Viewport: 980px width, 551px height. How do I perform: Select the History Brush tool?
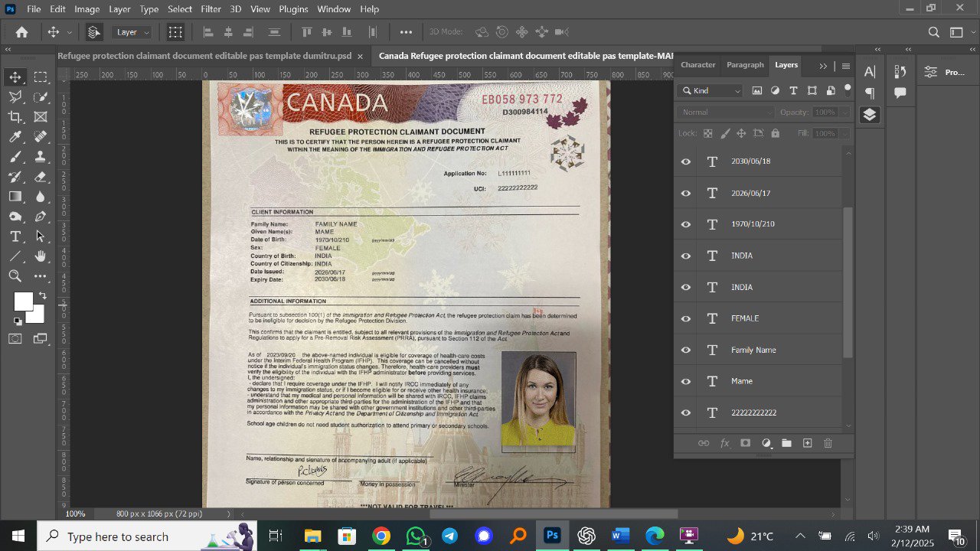point(15,177)
